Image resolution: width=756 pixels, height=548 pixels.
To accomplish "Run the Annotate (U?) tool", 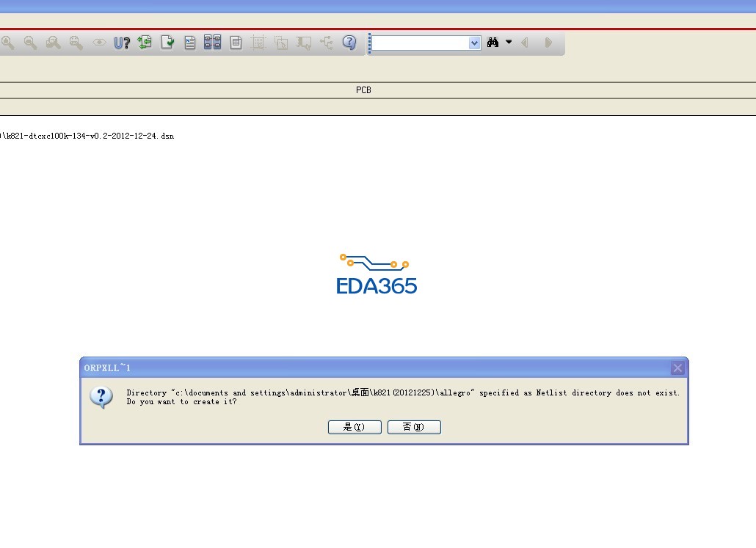I will (x=122, y=43).
